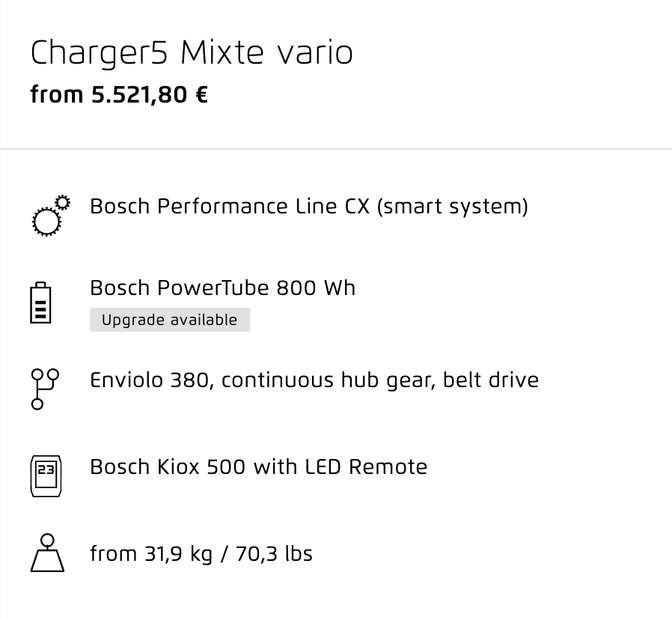Open the Upgrade available badge
This screenshot has width=672, height=620.
click(170, 320)
